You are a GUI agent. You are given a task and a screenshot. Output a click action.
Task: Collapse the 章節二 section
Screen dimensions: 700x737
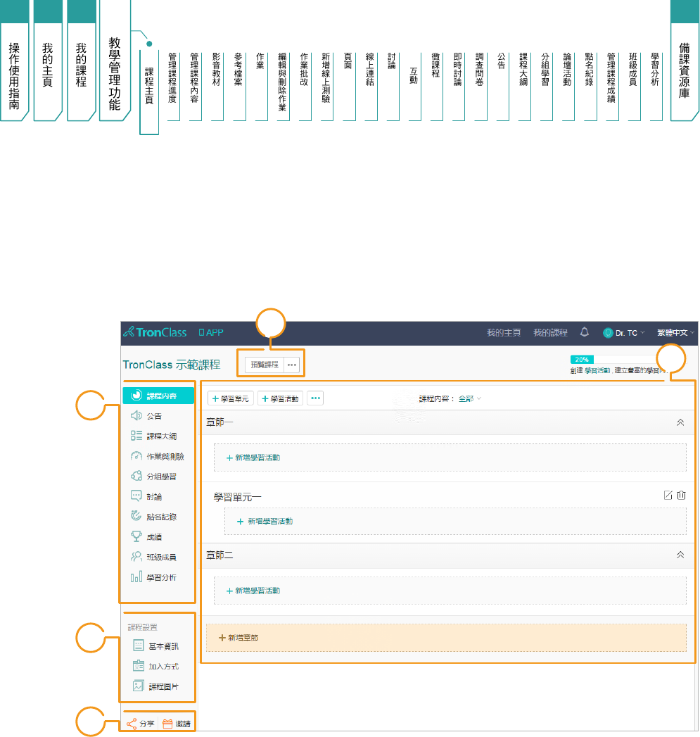click(x=680, y=555)
